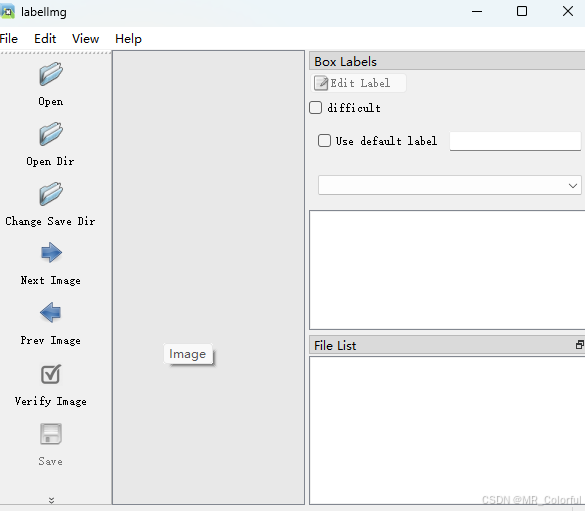This screenshot has height=511, width=585.
Task: Mark Verify Image checkmark icon
Action: 51,374
